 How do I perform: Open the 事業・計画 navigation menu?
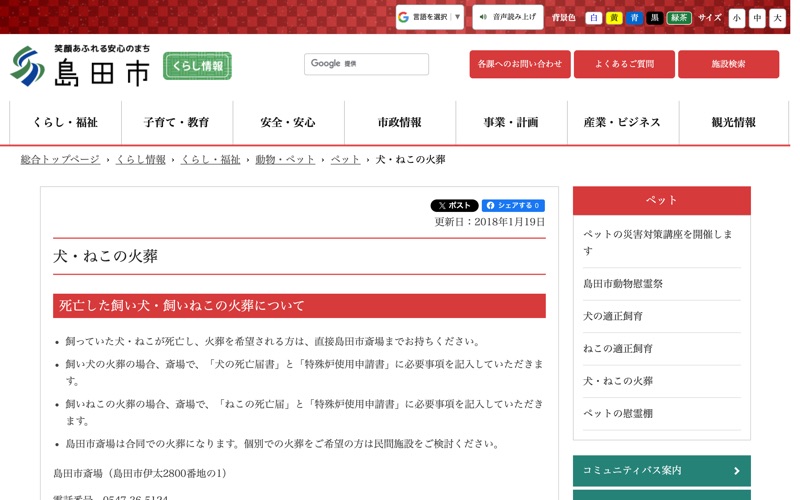click(511, 122)
